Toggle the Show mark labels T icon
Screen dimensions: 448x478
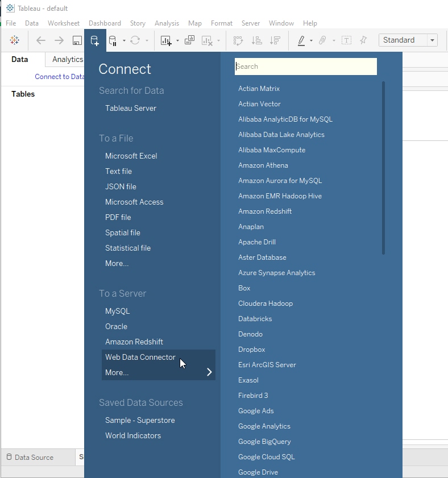coord(346,40)
